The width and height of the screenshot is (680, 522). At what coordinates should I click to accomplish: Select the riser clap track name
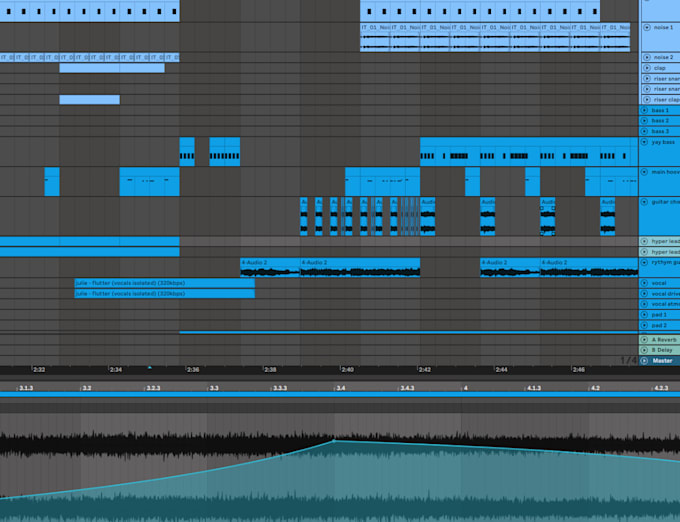tap(667, 100)
